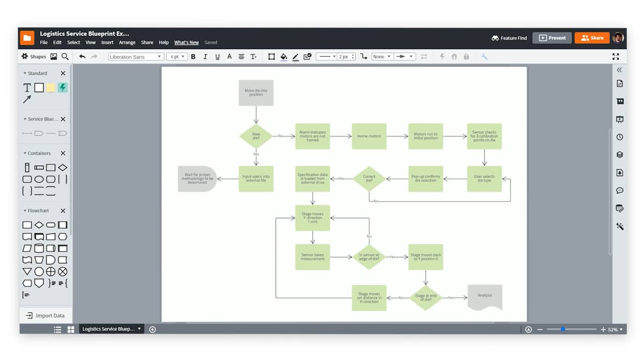Click the shape border style icon

click(x=272, y=56)
